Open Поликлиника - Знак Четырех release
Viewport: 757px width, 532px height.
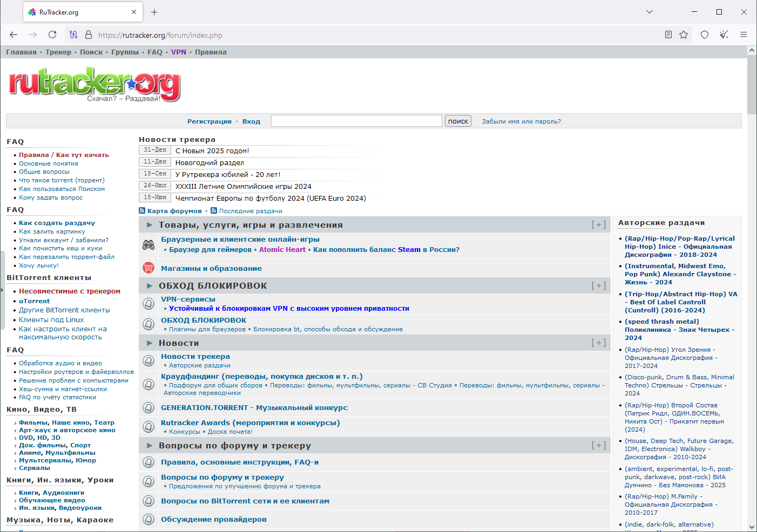(x=679, y=330)
